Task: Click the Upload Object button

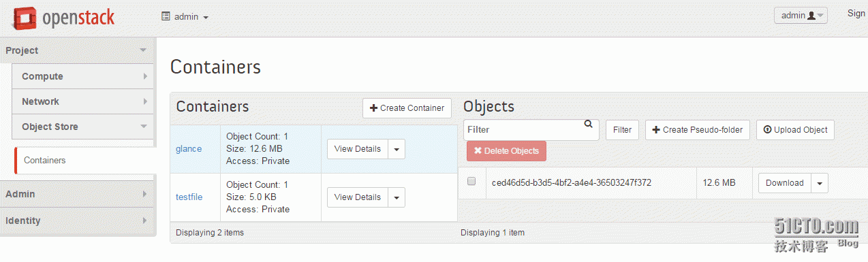Action: pos(795,130)
